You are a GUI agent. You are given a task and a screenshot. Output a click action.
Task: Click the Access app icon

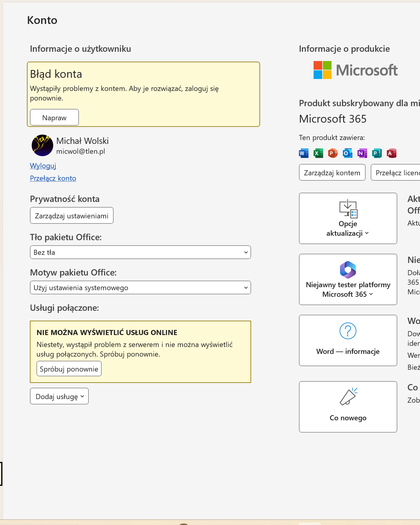click(x=392, y=153)
